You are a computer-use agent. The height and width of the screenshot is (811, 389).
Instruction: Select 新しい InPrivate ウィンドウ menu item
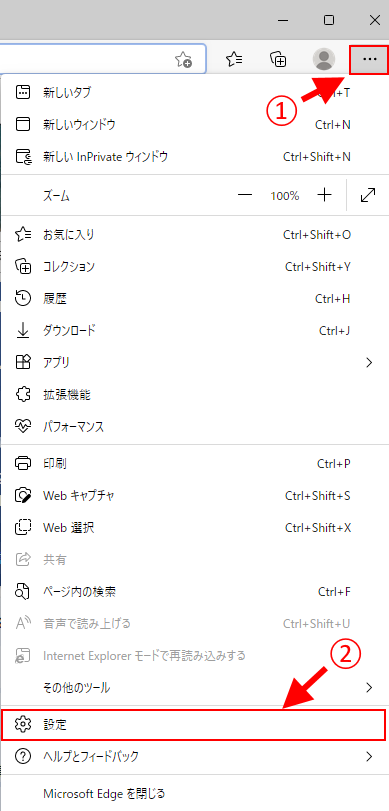[194, 157]
